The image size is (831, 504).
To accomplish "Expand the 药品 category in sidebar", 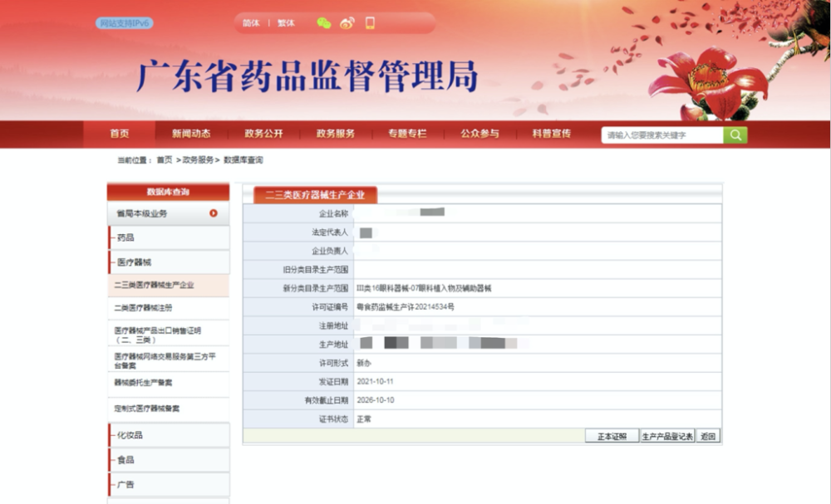I will (x=125, y=237).
